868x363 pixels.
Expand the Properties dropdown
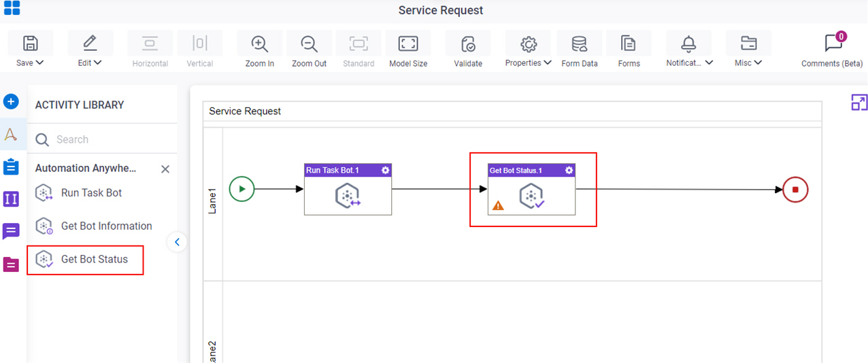[x=547, y=63]
